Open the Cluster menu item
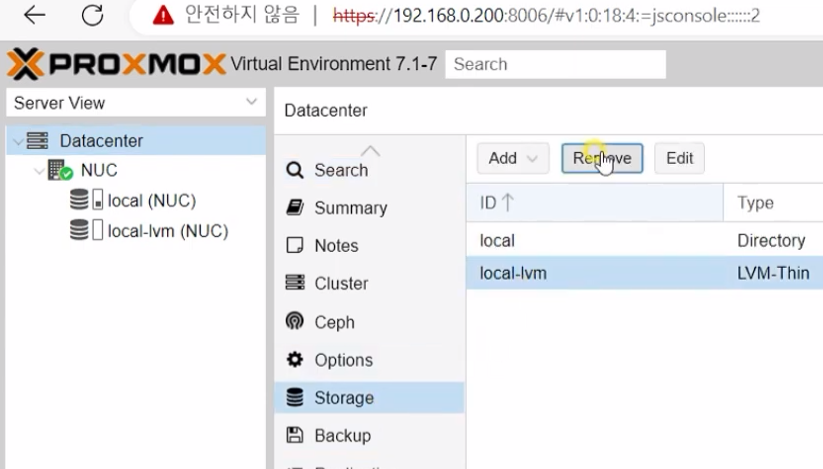Image resolution: width=823 pixels, height=469 pixels. click(370, 283)
